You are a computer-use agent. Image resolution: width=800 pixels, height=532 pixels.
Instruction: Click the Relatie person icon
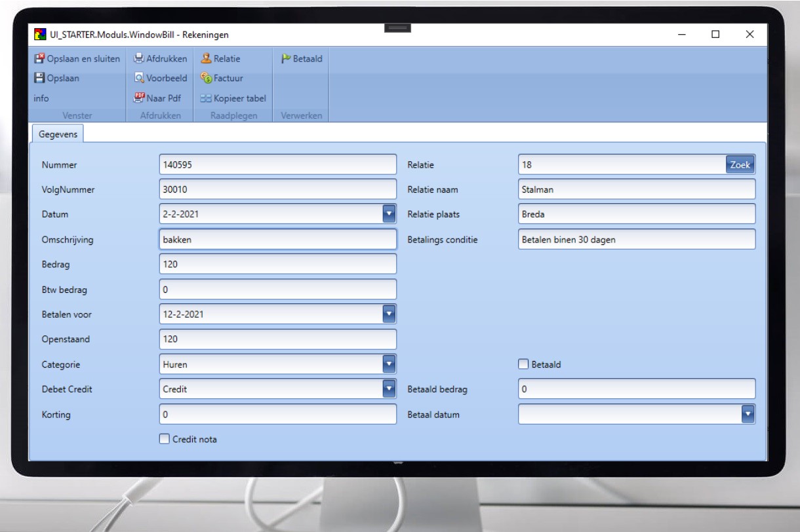coord(206,60)
